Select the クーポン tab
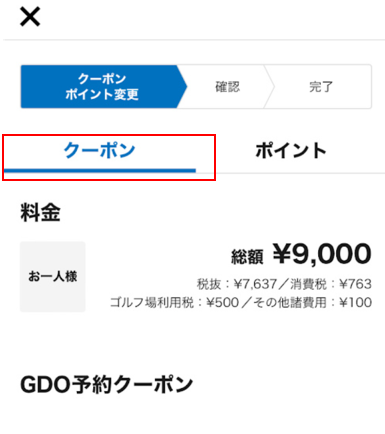Screen dimensions: 385x434 point(100,151)
